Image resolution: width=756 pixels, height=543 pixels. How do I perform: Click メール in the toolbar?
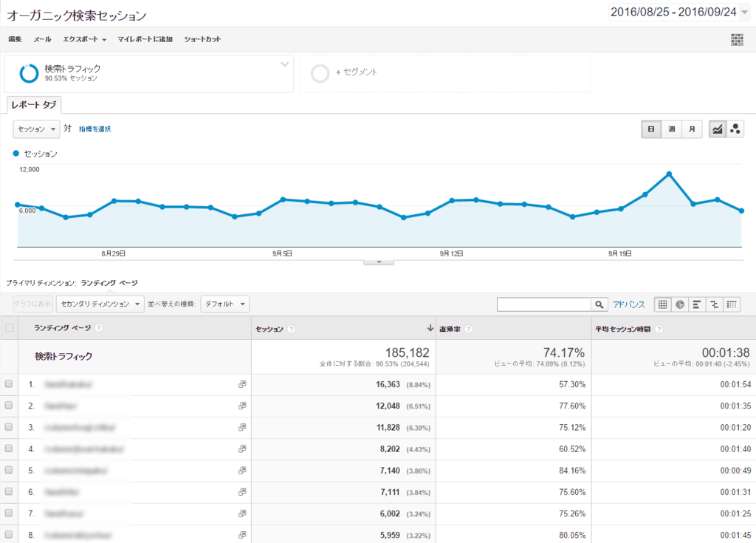(x=42, y=39)
